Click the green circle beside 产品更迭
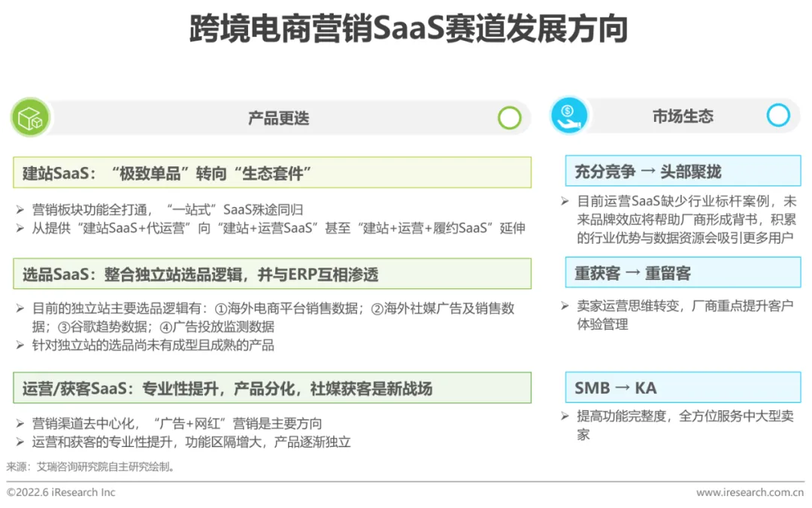This screenshot has height=508, width=812. (510, 118)
